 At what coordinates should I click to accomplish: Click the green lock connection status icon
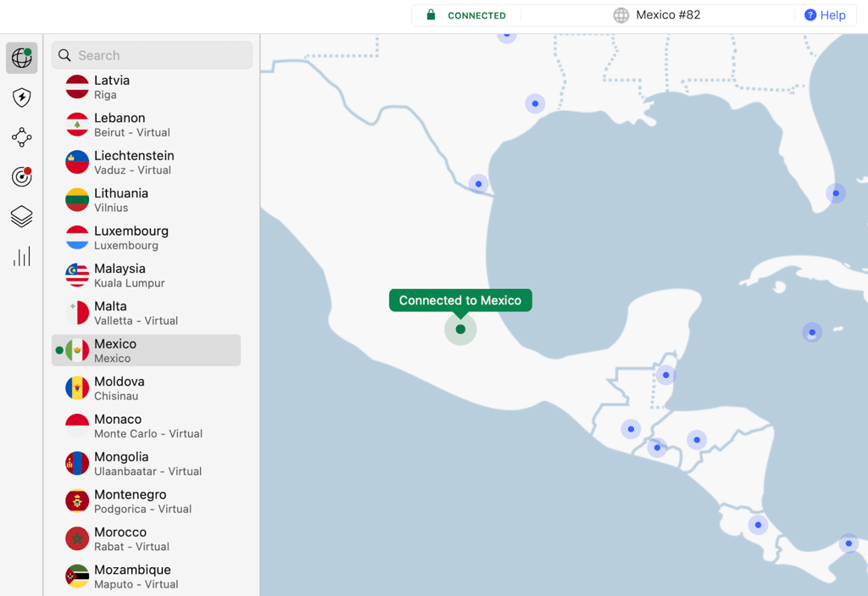tap(431, 15)
